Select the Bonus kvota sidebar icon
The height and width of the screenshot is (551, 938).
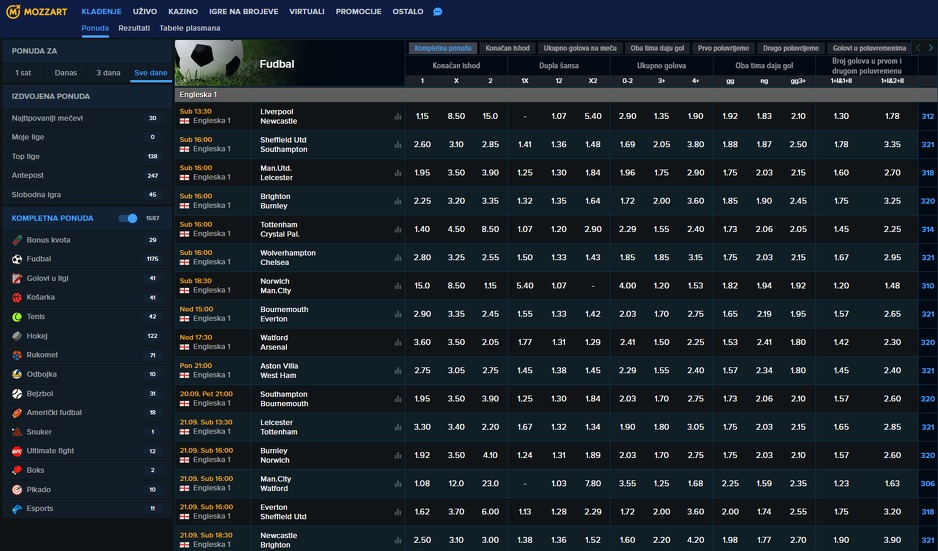(17, 240)
